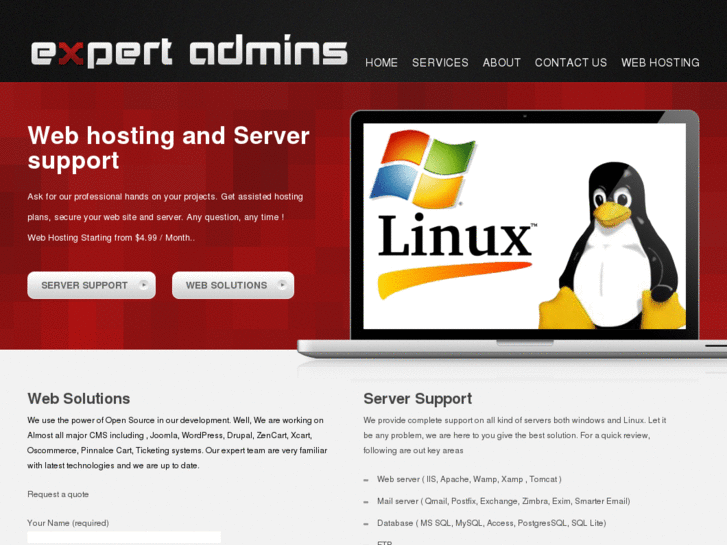Click the 'Your Name (required)' label

tap(68, 523)
